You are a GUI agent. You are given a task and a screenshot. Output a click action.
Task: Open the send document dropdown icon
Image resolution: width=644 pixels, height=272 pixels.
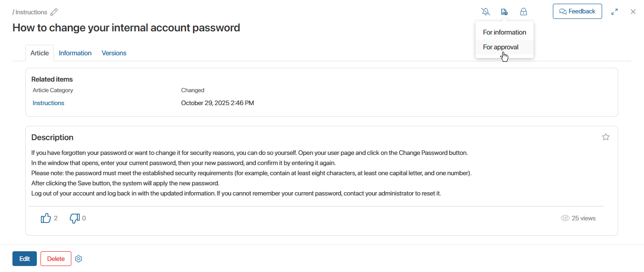(505, 12)
